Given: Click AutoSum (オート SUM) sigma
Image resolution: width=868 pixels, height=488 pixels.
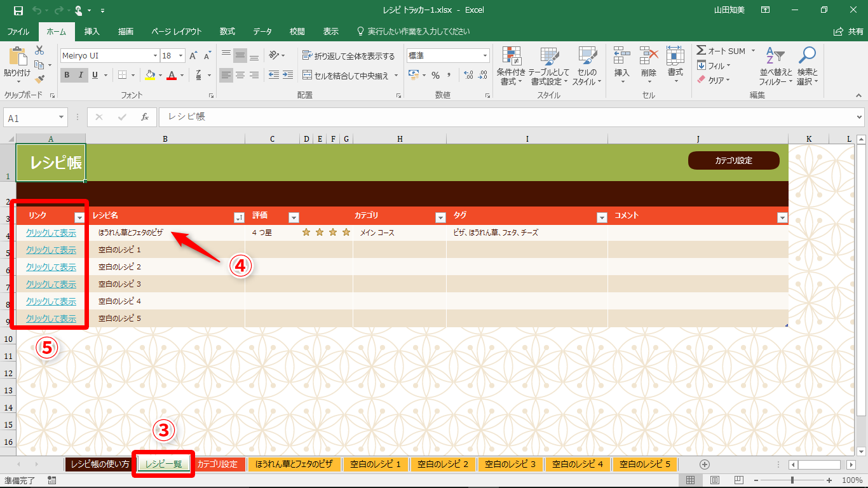Looking at the screenshot, I should click(x=721, y=51).
